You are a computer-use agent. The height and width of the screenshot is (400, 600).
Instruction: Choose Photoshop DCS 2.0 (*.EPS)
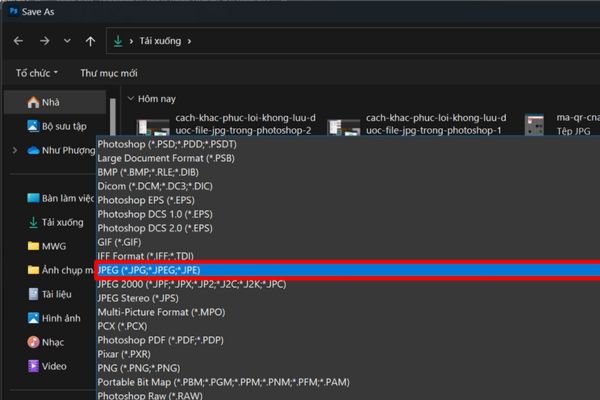click(x=348, y=228)
